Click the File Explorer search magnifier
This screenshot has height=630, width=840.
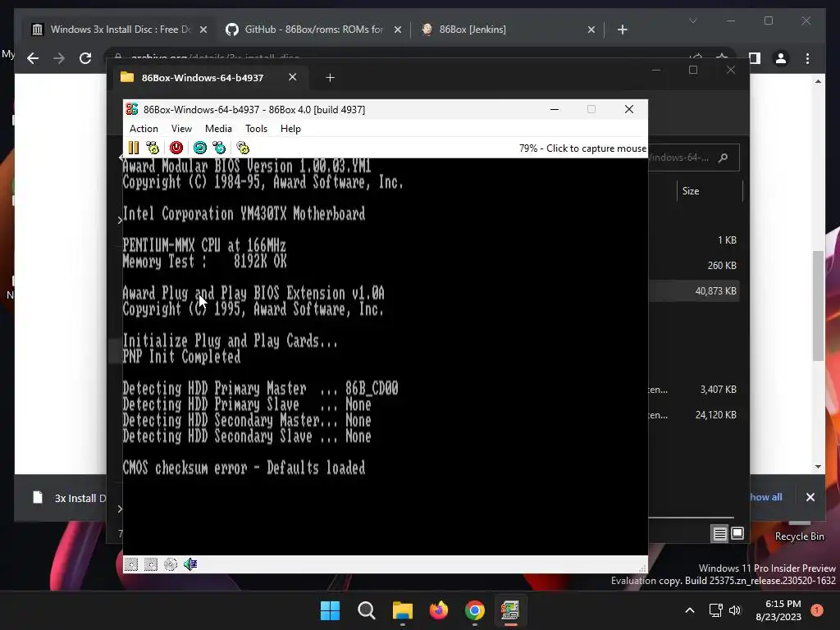pos(724,157)
